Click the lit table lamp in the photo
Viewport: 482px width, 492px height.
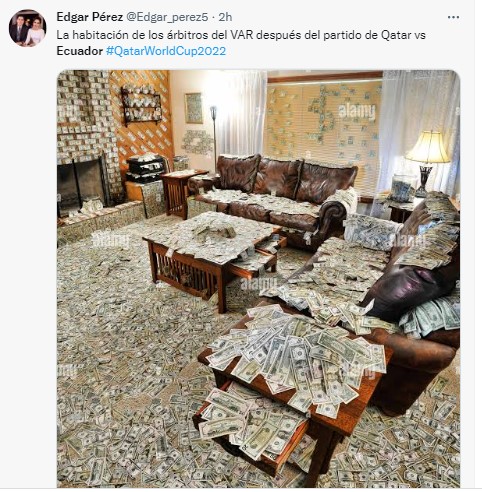point(428,162)
